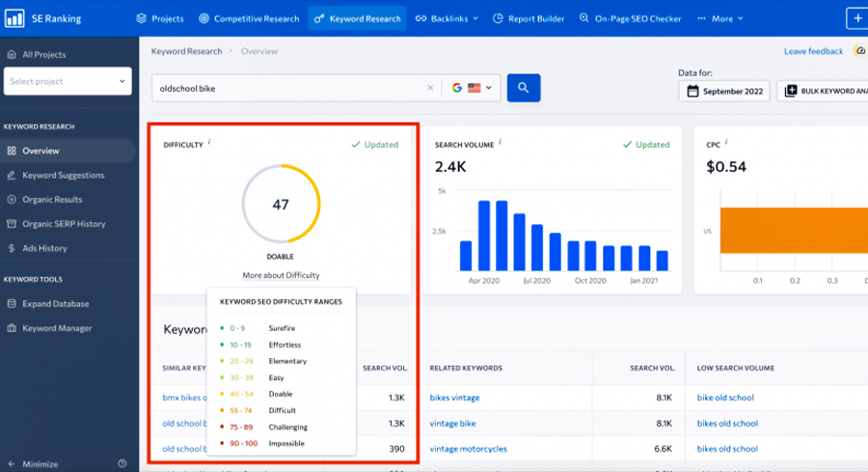Click the Leave feedback link

813,51
